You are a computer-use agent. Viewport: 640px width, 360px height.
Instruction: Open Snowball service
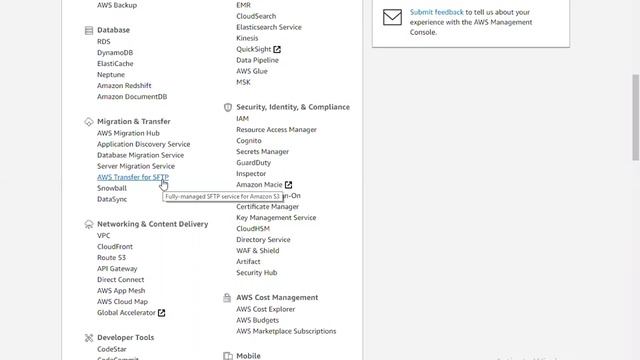click(x=112, y=188)
